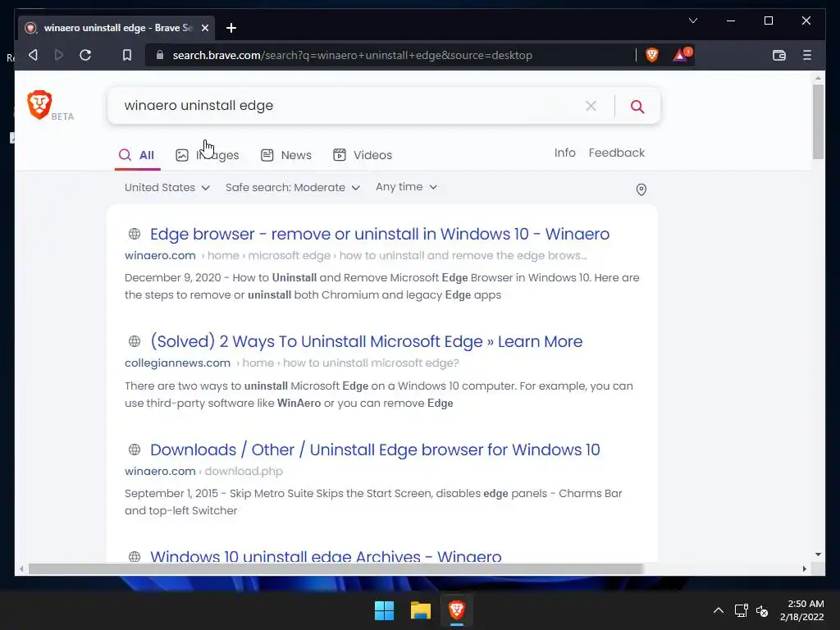The width and height of the screenshot is (840, 630).
Task: Click the Brave taskbar icon
Action: pyautogui.click(x=456, y=610)
